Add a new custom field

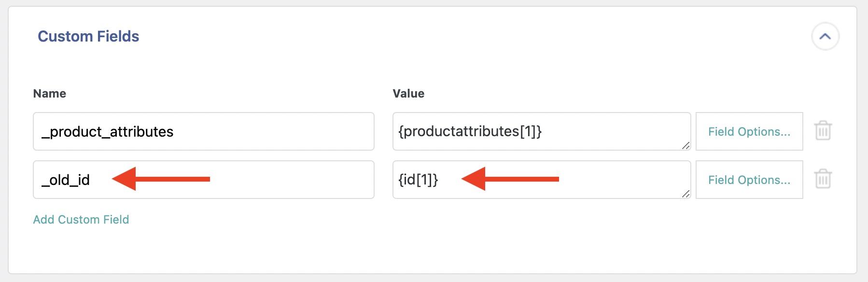click(x=81, y=220)
